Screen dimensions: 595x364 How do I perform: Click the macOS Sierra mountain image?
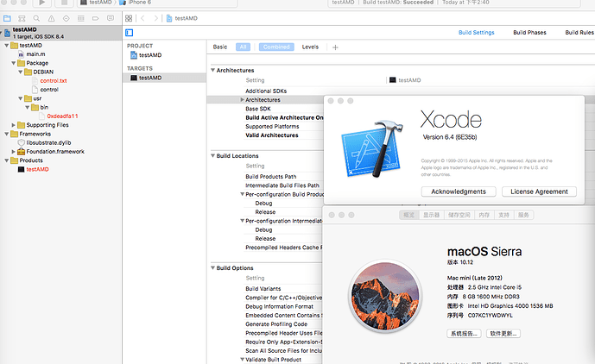[x=385, y=296]
